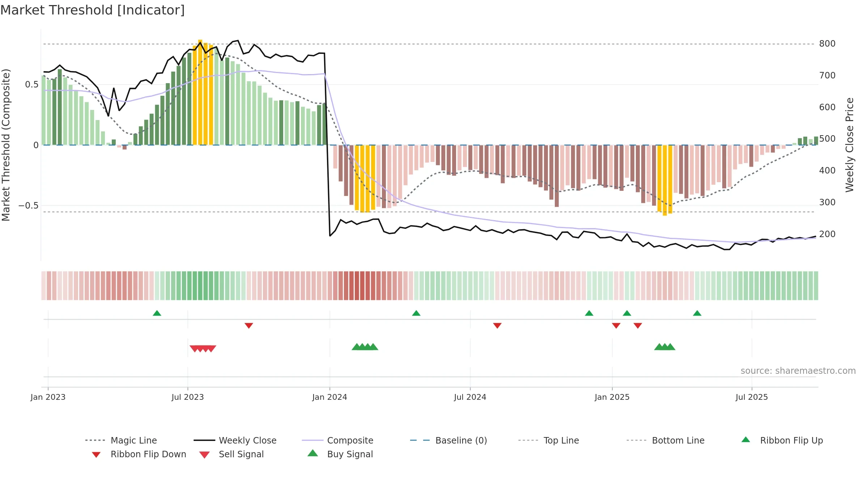Click the yellow bars in early 2025

[x=665, y=180]
